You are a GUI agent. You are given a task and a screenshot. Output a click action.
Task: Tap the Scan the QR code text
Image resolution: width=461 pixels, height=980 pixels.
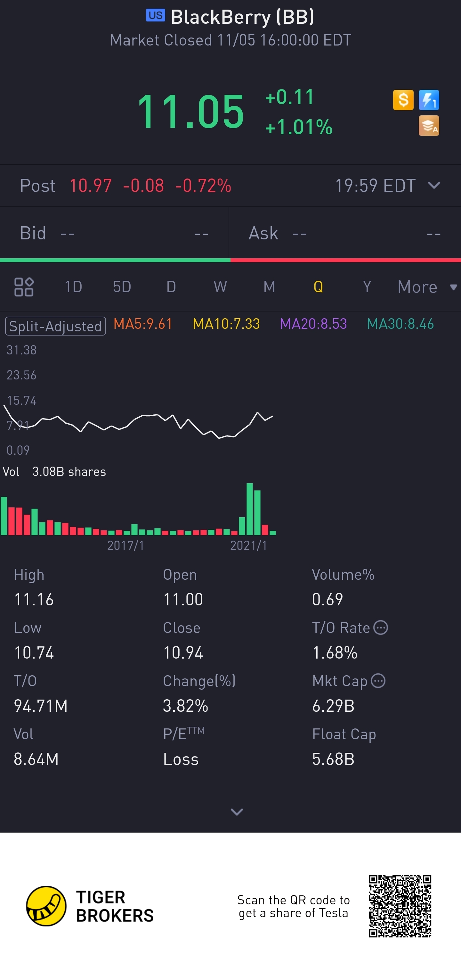pos(293,907)
